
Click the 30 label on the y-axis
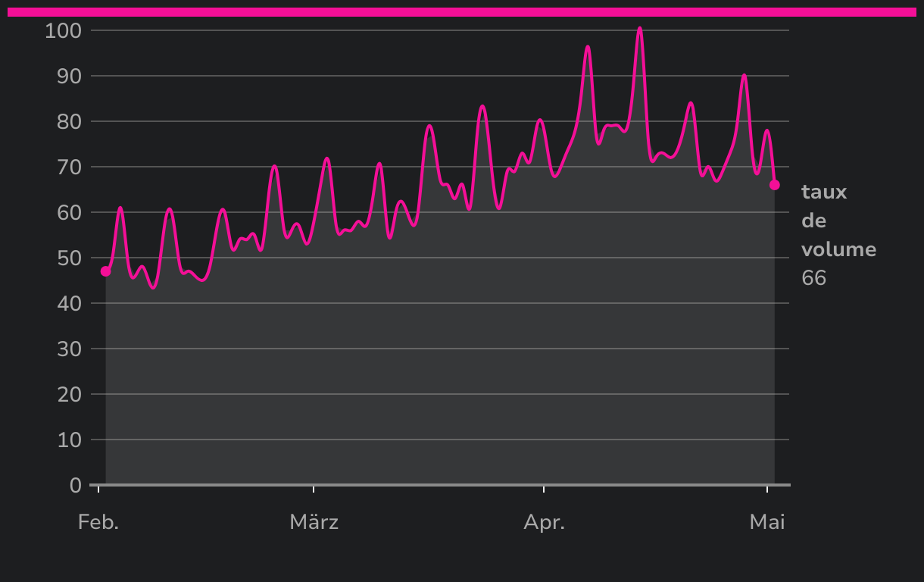[x=67, y=349]
